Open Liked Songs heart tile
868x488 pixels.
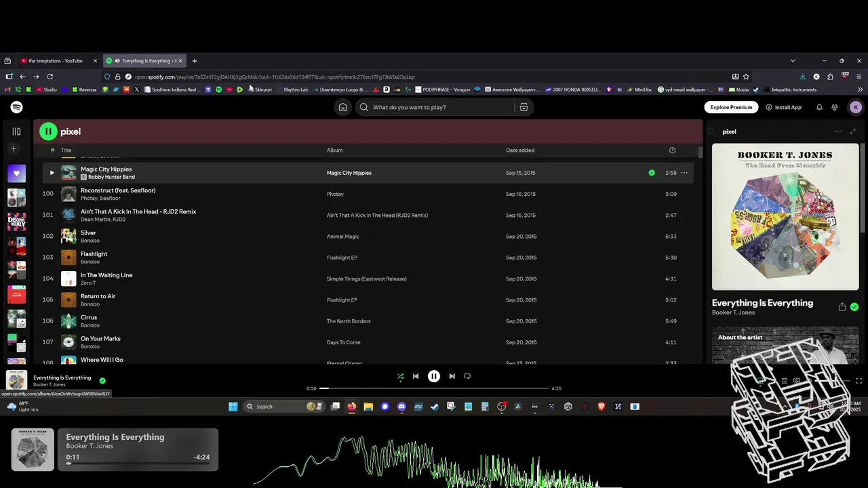16,174
